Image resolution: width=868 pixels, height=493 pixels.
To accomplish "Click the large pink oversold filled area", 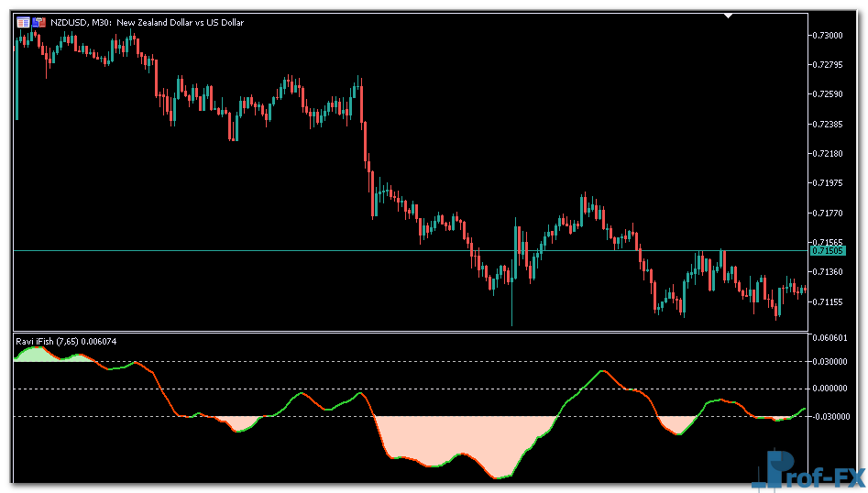I will [x=458, y=437].
